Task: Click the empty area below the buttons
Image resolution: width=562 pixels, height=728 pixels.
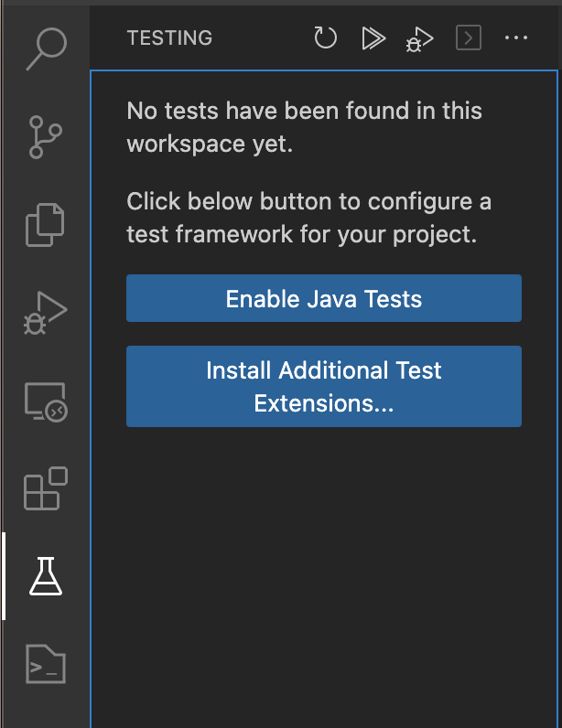Action: [323, 567]
